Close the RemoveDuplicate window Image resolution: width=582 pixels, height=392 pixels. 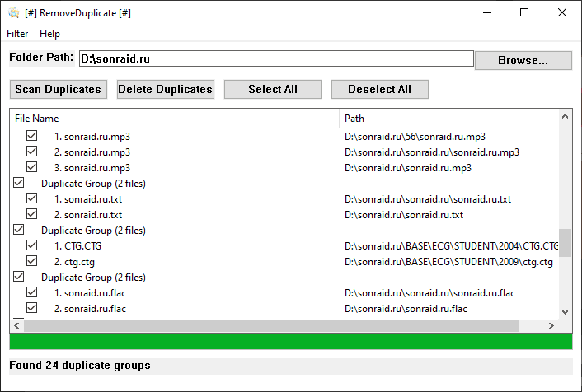tap(562, 13)
